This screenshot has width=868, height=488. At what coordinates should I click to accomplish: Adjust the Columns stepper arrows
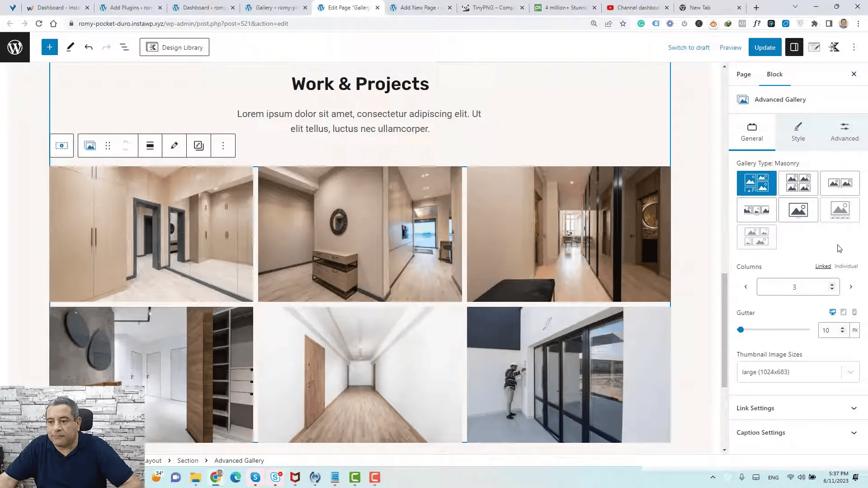click(x=832, y=287)
